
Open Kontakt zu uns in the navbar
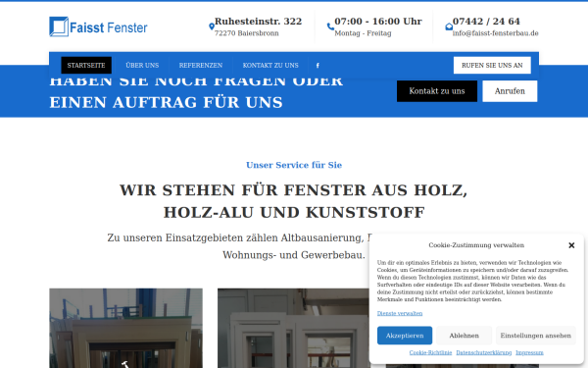click(x=270, y=66)
